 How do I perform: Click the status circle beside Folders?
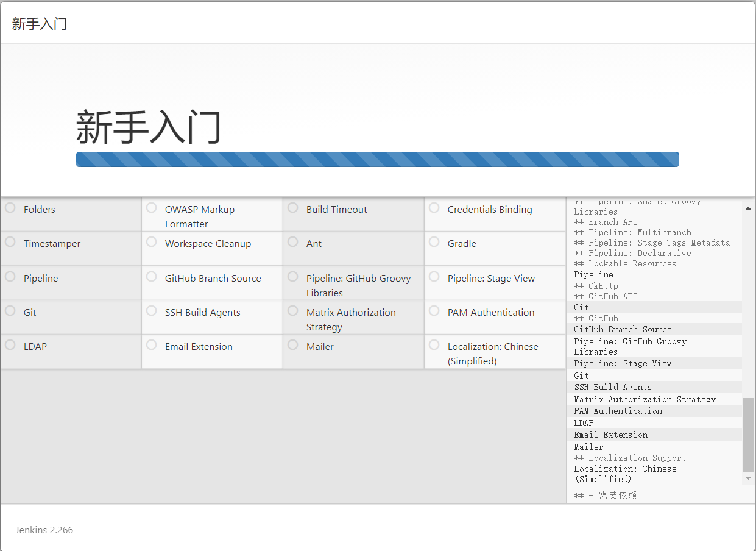(x=10, y=208)
